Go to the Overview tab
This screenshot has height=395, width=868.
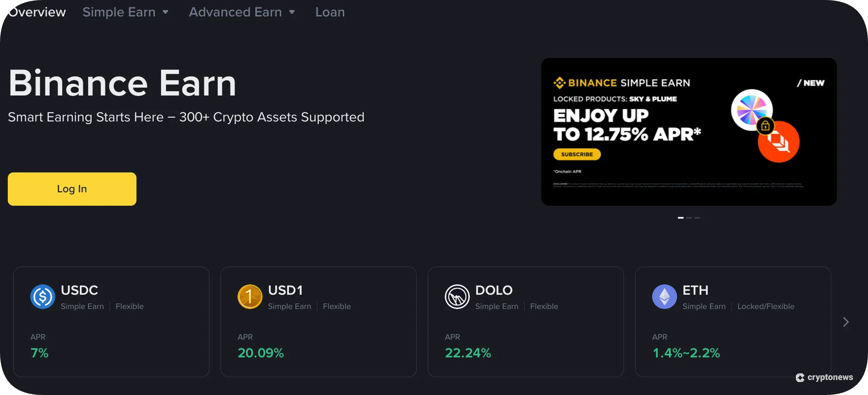(37, 12)
